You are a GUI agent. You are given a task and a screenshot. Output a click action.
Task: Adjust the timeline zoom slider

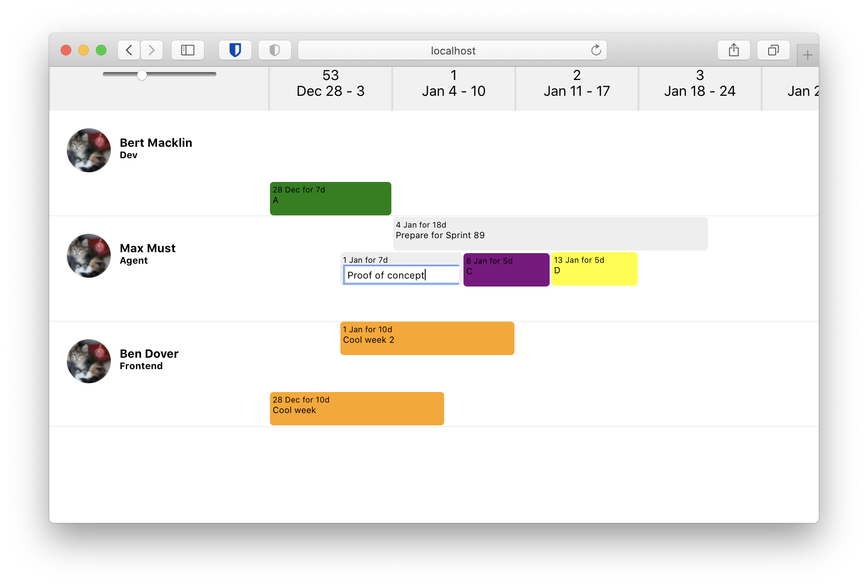pos(142,75)
